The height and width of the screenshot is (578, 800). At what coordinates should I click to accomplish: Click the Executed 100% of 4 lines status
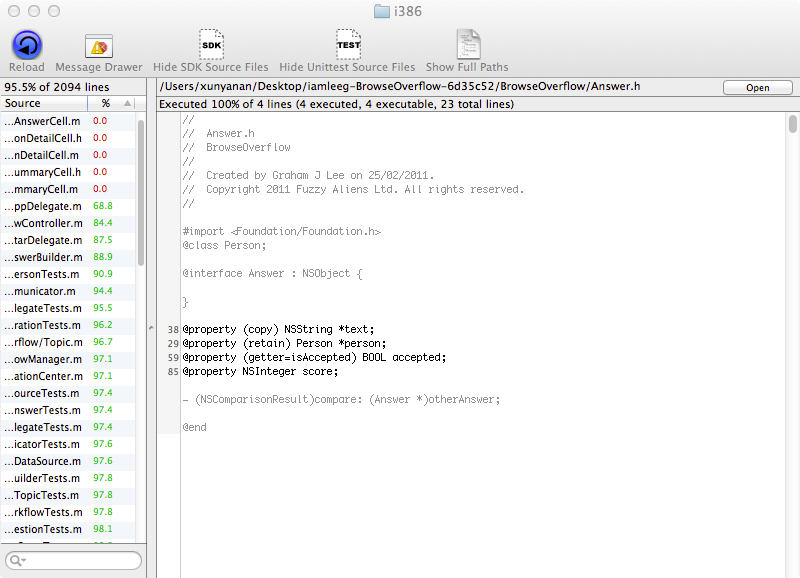coord(336,104)
